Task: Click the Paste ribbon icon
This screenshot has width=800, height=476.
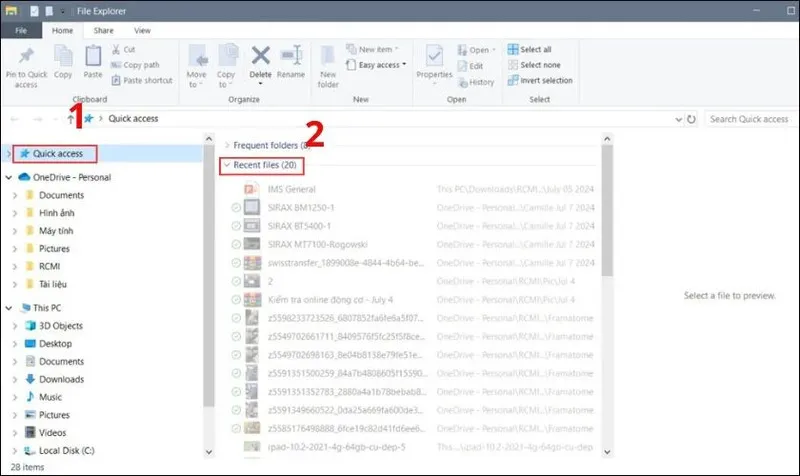Action: tap(93, 56)
